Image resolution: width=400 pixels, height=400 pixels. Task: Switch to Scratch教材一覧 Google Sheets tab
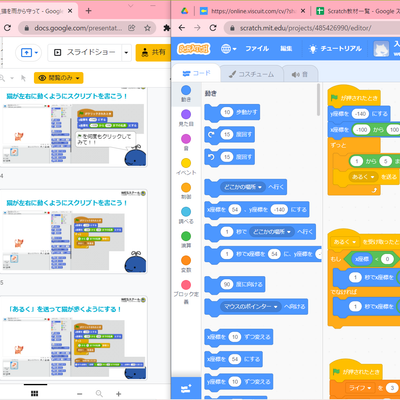(x=358, y=11)
